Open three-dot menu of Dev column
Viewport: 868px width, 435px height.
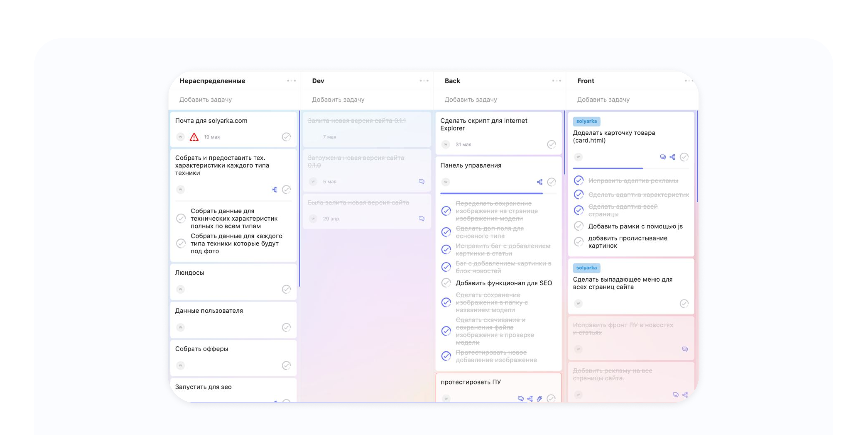(x=424, y=81)
